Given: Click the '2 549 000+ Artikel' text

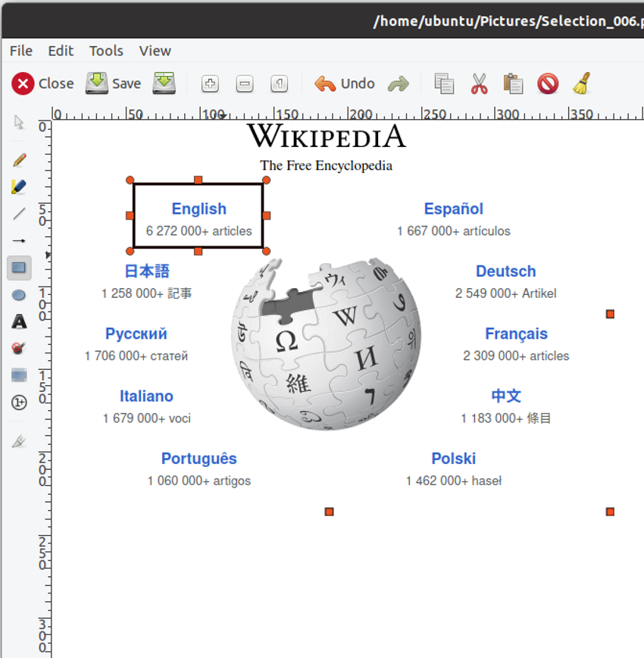Looking at the screenshot, I should 506,293.
